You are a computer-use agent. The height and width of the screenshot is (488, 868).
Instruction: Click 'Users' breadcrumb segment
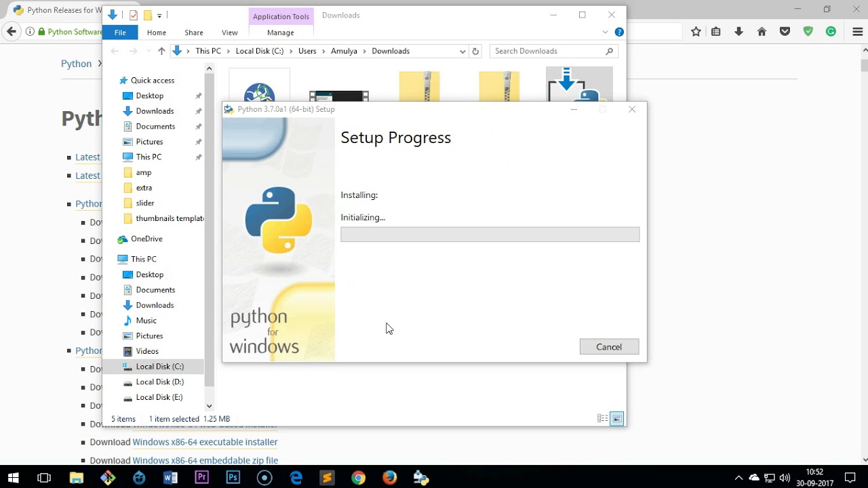pos(307,51)
